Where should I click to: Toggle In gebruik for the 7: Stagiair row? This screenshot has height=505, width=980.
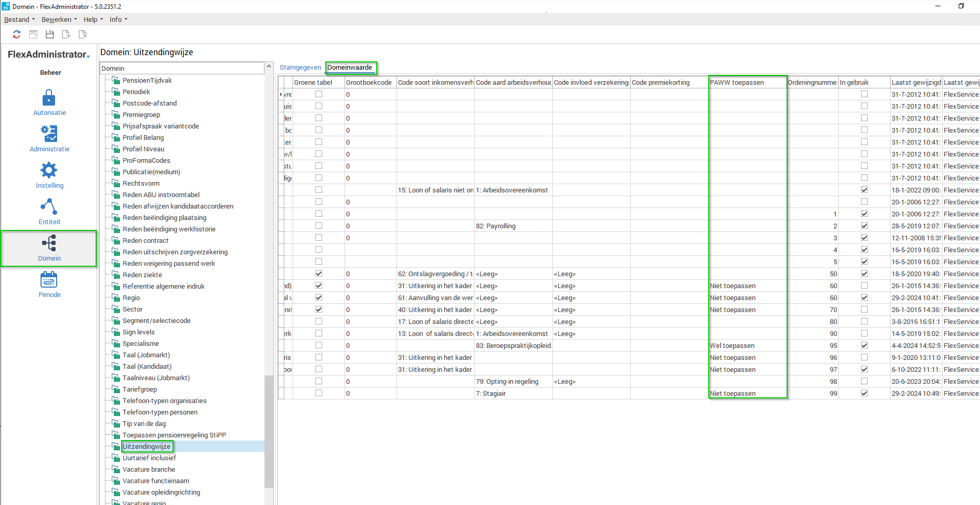(x=864, y=393)
